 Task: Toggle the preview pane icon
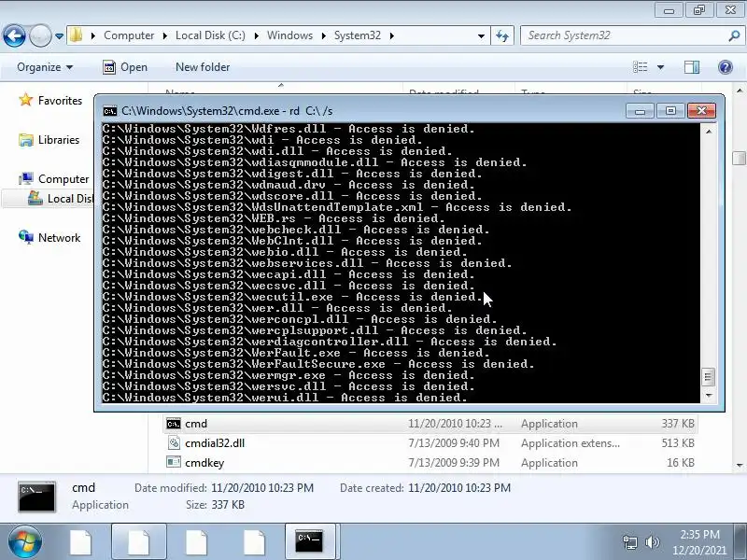(x=692, y=67)
